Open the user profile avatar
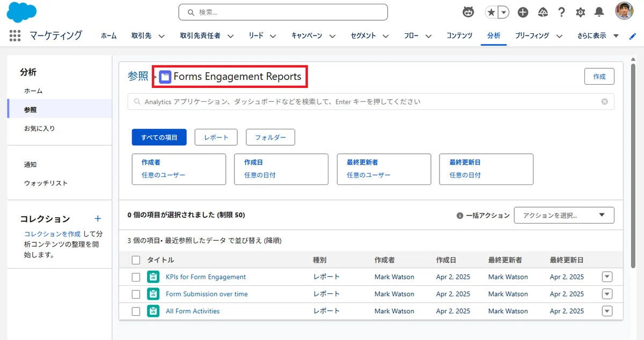 [x=624, y=11]
